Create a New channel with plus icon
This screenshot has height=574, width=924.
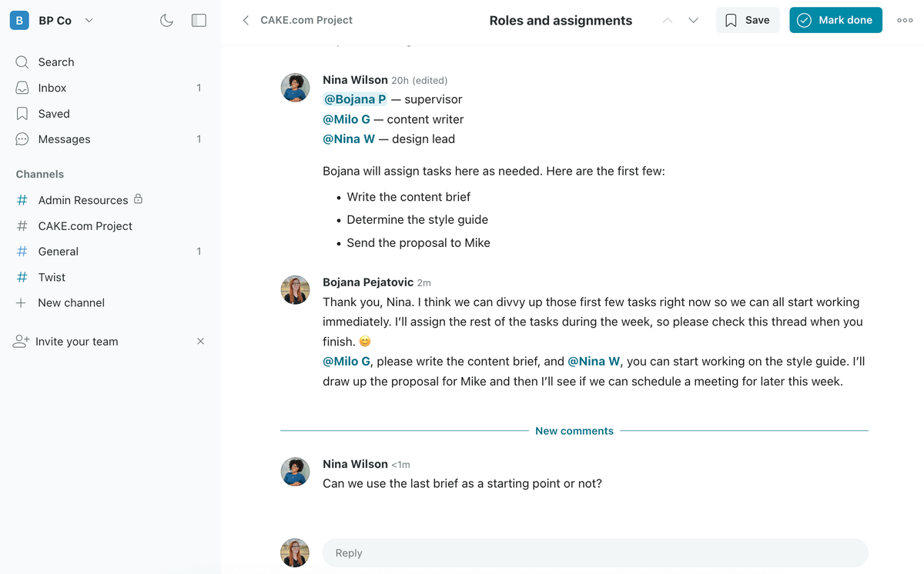click(71, 303)
